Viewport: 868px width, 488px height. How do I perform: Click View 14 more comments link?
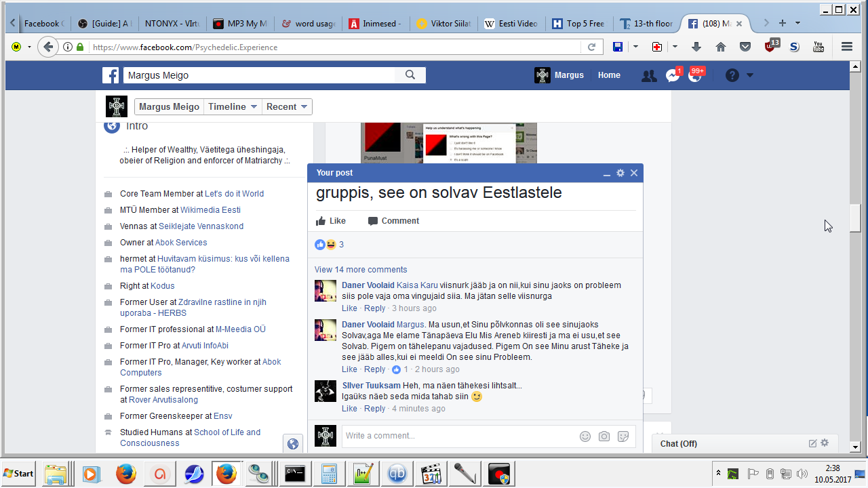(361, 270)
